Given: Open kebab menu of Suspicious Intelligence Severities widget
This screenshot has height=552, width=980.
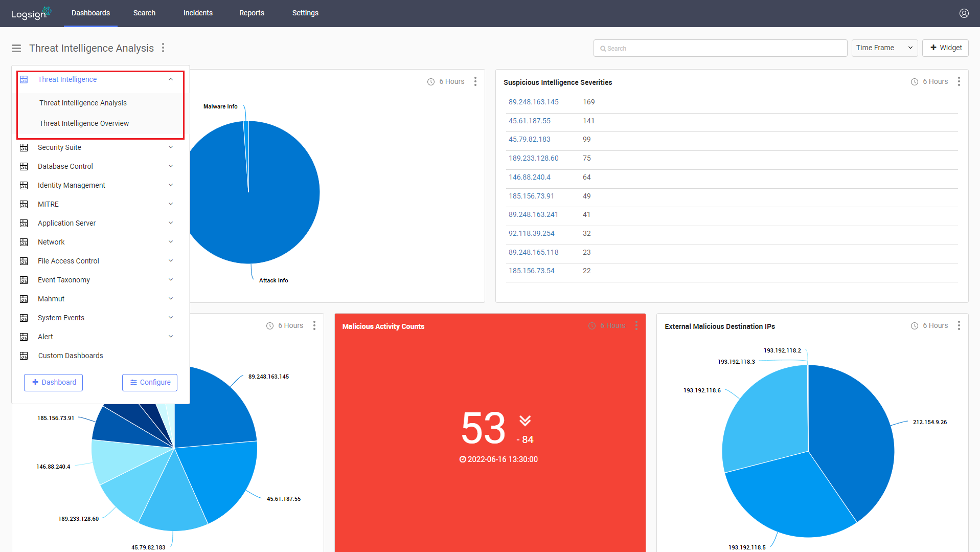Looking at the screenshot, I should click(x=959, y=81).
